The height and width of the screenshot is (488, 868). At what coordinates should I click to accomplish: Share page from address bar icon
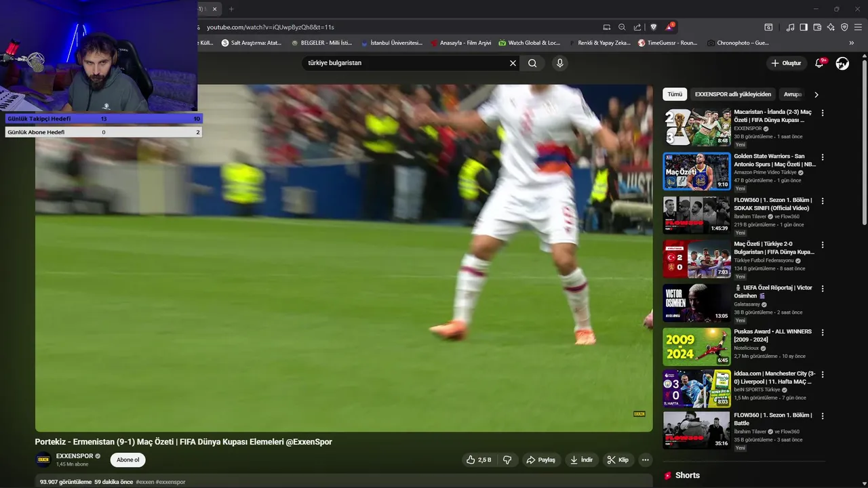[637, 27]
